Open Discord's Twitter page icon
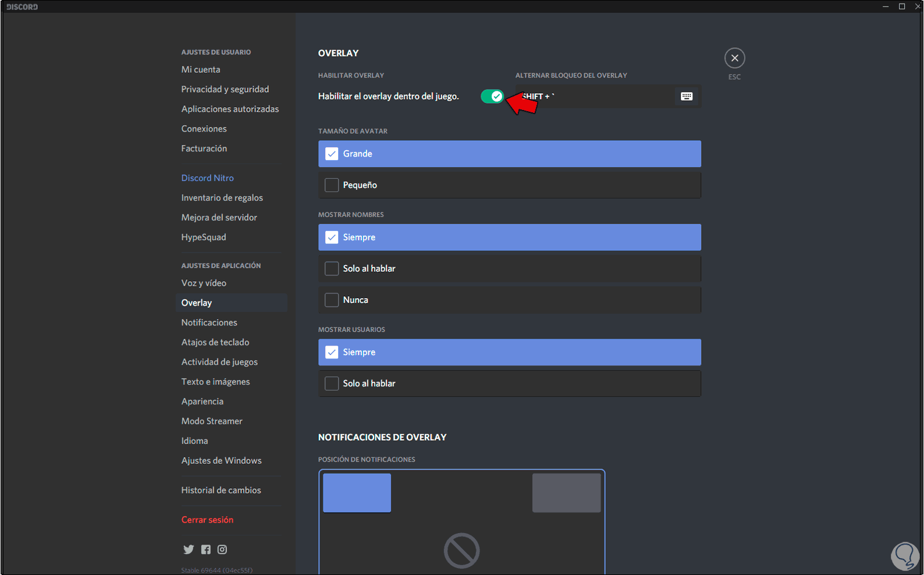This screenshot has width=924, height=575. (x=189, y=549)
